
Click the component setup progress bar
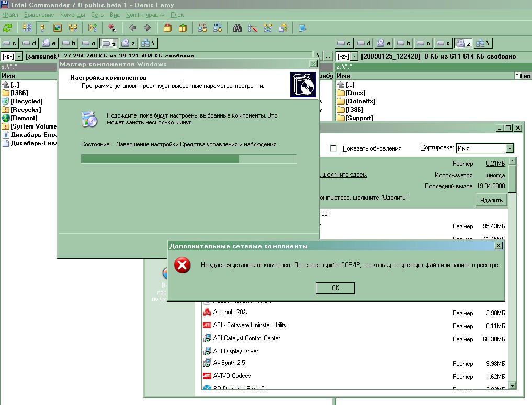click(x=189, y=159)
